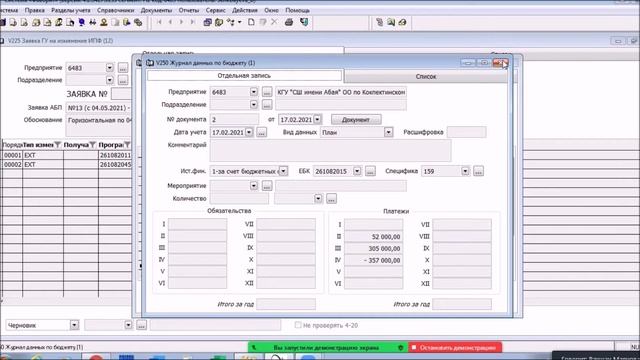Click Количество amount field
The image size is (640, 360).
point(239,199)
